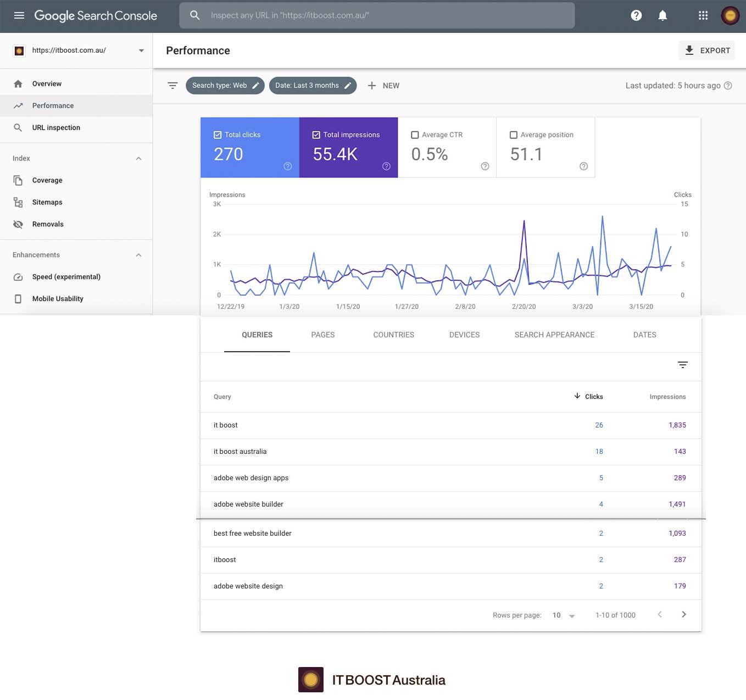Switch to the COUNTRIES tab
This screenshot has height=700, width=746.
pos(393,335)
